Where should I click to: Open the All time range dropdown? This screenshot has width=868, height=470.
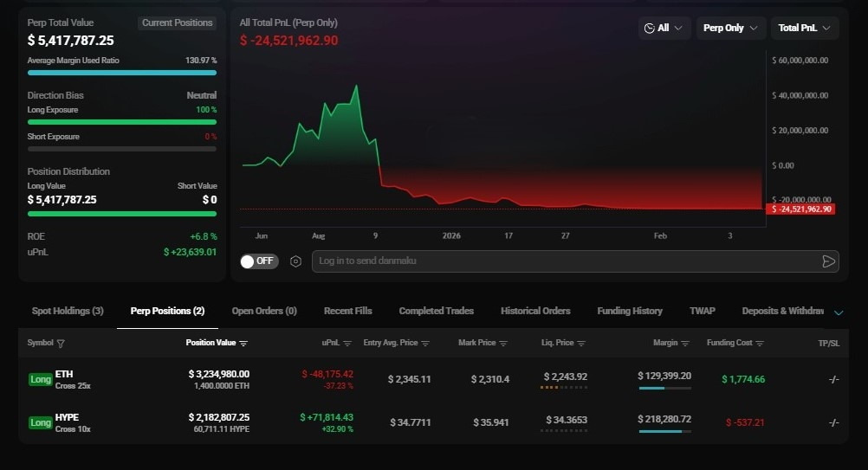pyautogui.click(x=664, y=29)
